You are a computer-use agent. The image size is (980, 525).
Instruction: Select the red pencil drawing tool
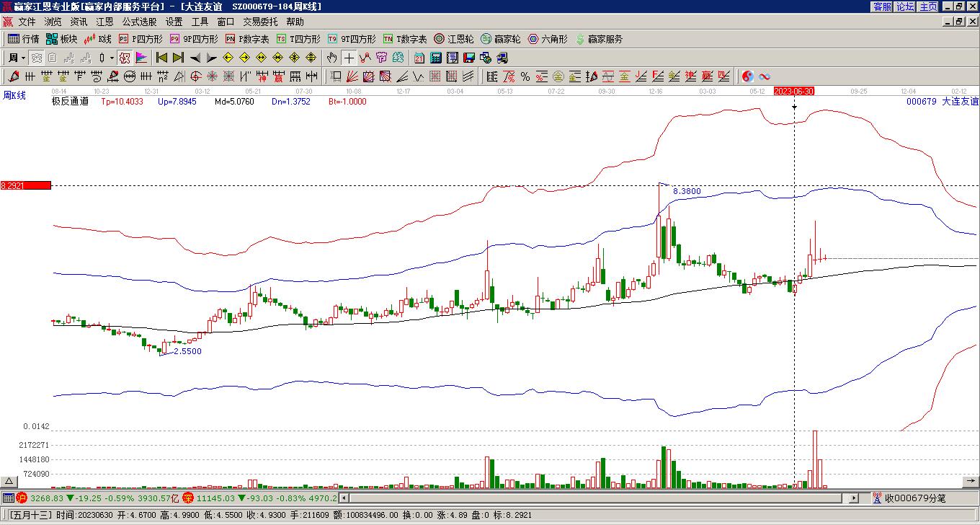click(x=13, y=76)
